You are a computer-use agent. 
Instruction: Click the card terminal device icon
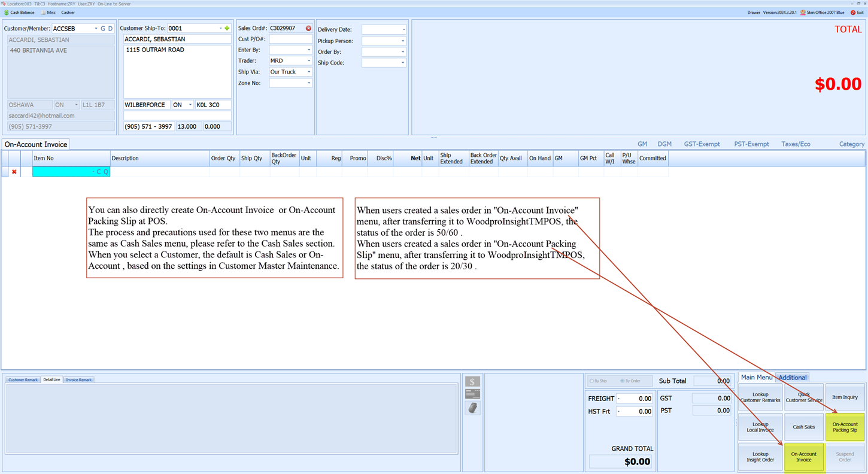tap(472, 408)
